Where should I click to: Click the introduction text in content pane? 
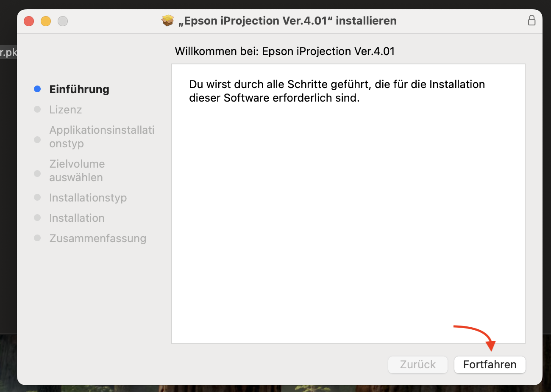(x=337, y=91)
